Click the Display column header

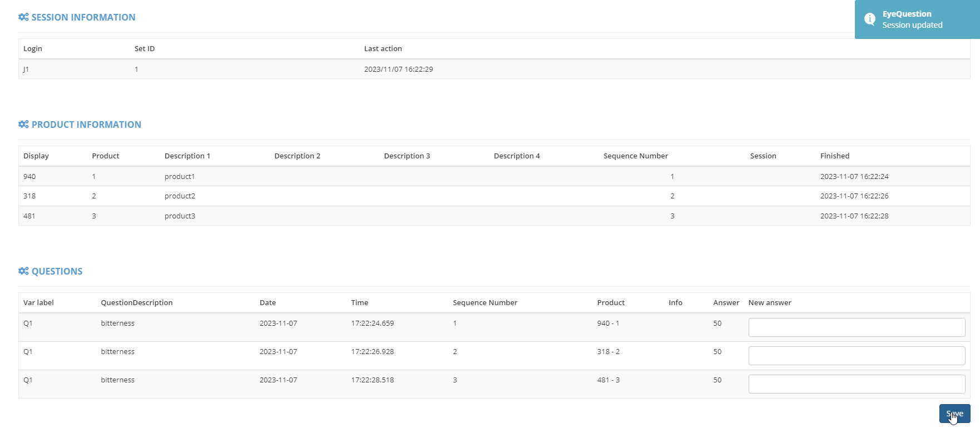point(36,156)
